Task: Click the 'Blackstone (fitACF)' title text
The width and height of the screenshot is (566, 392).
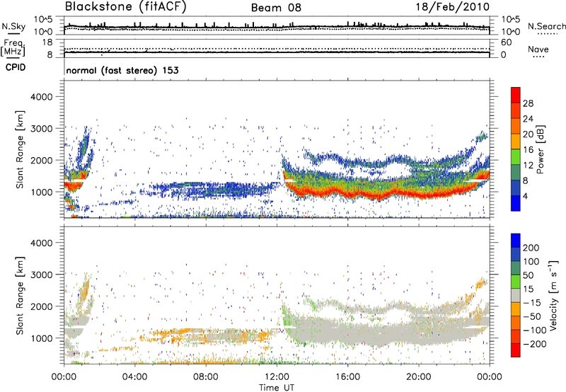Action: 126,7
